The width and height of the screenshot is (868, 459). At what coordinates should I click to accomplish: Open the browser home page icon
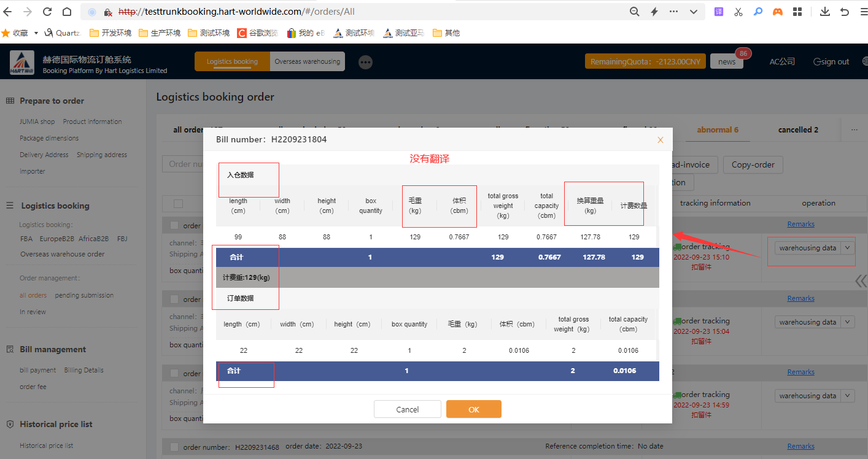pyautogui.click(x=67, y=12)
